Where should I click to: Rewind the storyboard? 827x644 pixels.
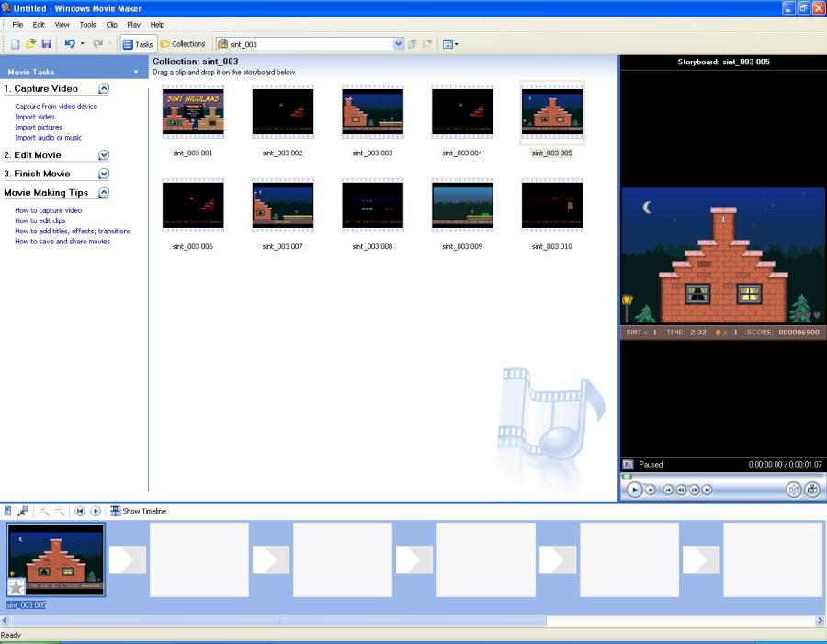tap(80, 511)
